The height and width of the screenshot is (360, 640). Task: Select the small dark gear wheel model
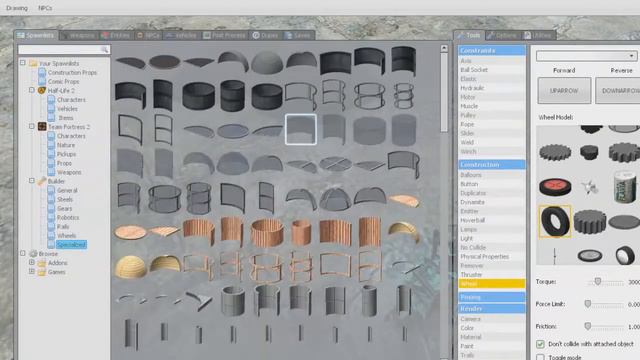pyautogui.click(x=589, y=152)
